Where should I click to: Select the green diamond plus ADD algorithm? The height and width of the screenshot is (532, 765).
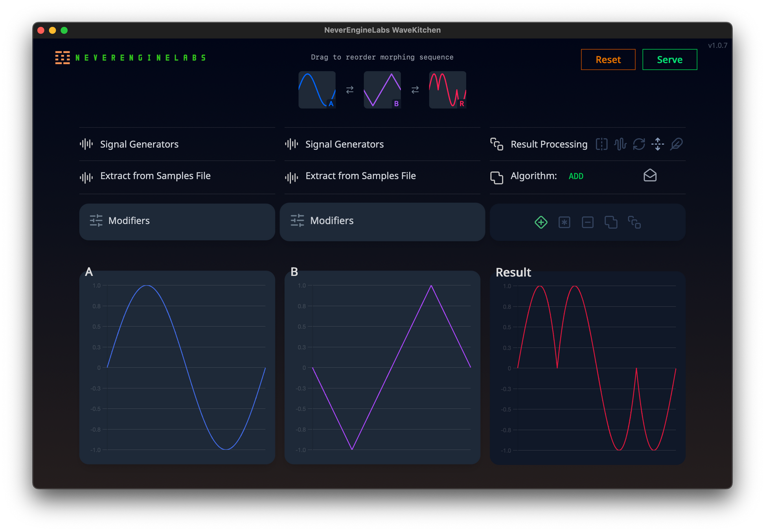[x=541, y=222]
